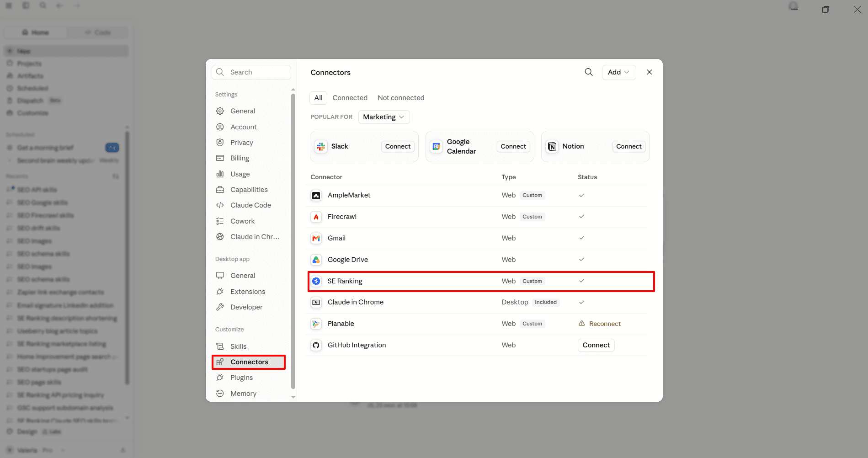This screenshot has height=458, width=868.
Task: Click the Cowork list icon
Action: (x=220, y=221)
